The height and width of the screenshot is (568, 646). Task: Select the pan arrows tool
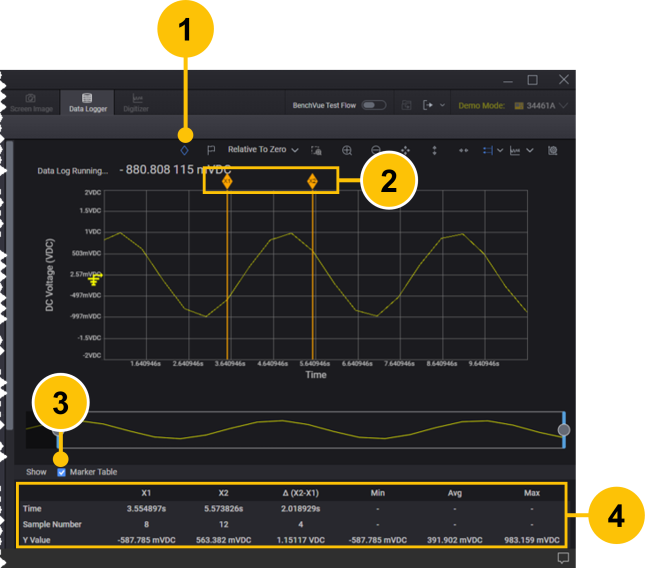click(405, 150)
